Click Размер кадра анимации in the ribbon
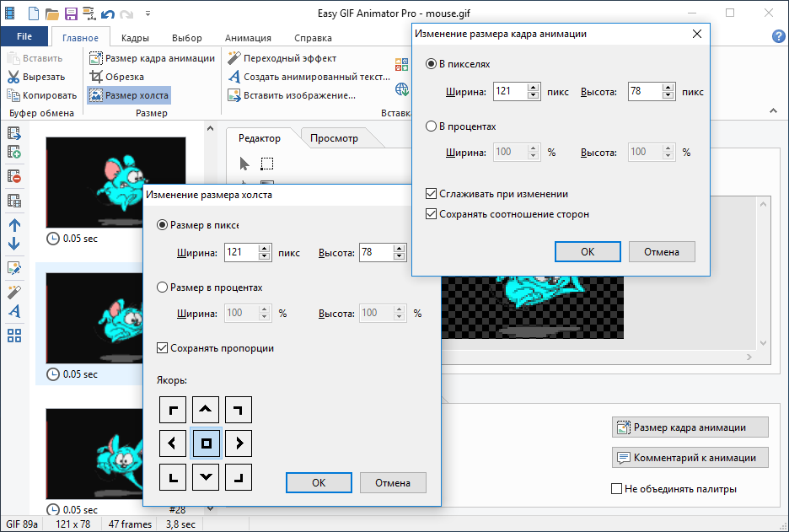This screenshot has width=789, height=532. [152, 58]
